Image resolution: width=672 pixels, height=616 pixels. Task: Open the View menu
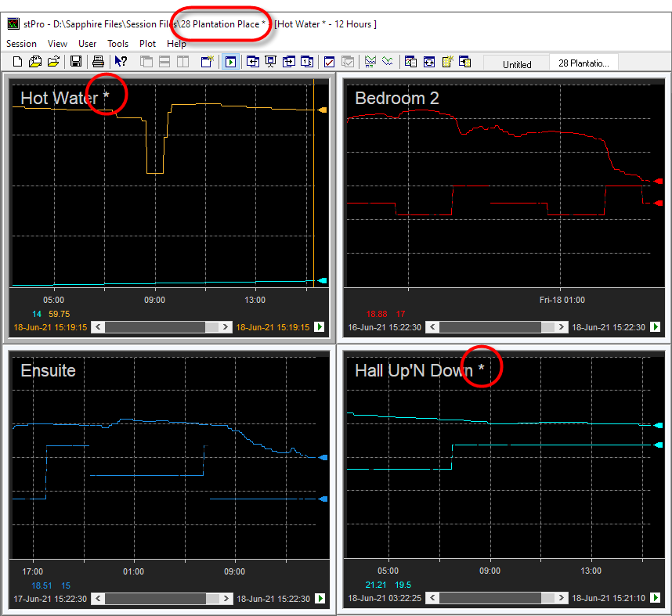[57, 44]
